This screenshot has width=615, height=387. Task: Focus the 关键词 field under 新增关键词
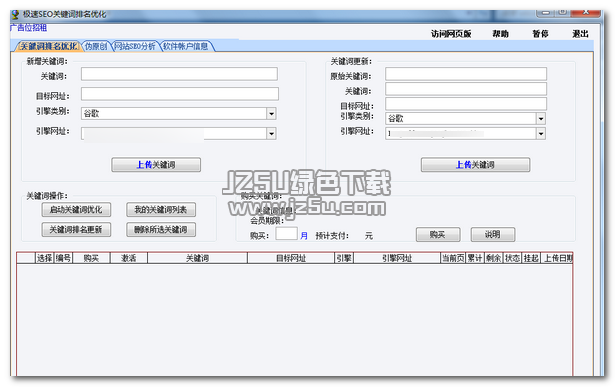tap(179, 74)
